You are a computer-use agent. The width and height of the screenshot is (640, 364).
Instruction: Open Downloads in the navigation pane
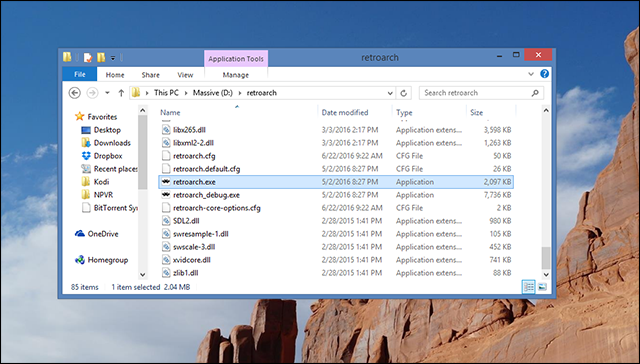point(112,143)
